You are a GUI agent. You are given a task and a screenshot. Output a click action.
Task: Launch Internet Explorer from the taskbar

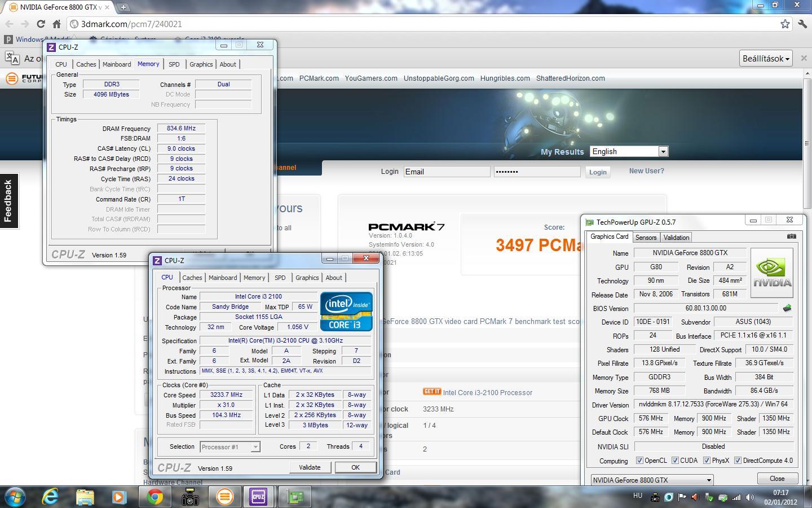(51, 497)
